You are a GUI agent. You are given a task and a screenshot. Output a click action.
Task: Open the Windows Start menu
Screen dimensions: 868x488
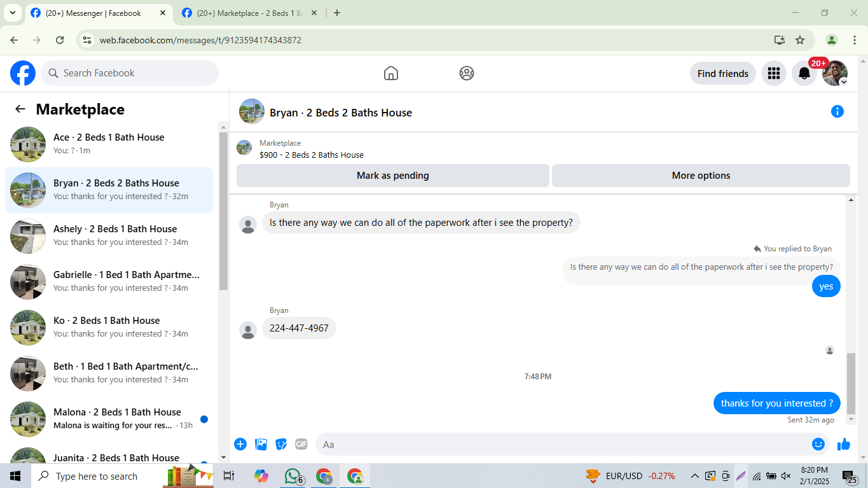click(x=15, y=476)
